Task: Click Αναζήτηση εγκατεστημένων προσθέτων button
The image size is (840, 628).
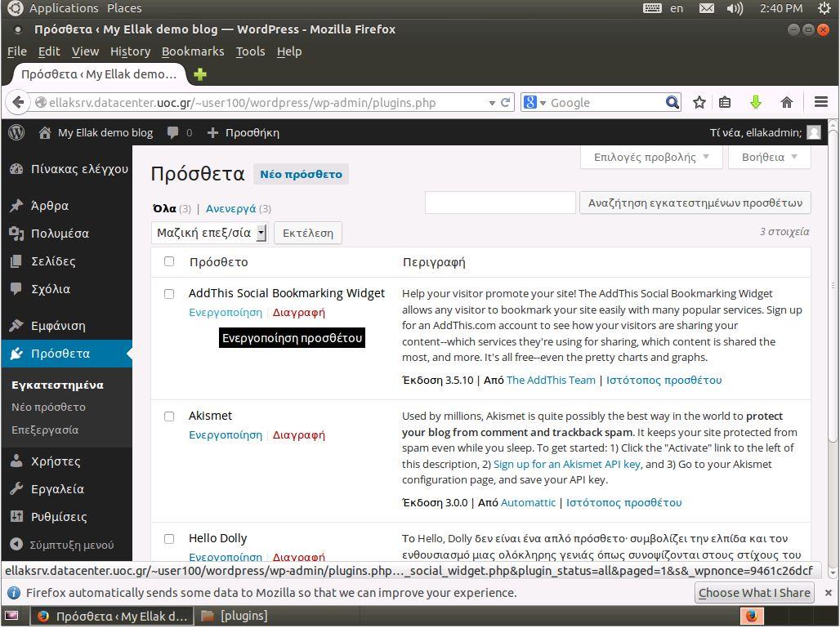Action: pyautogui.click(x=695, y=203)
